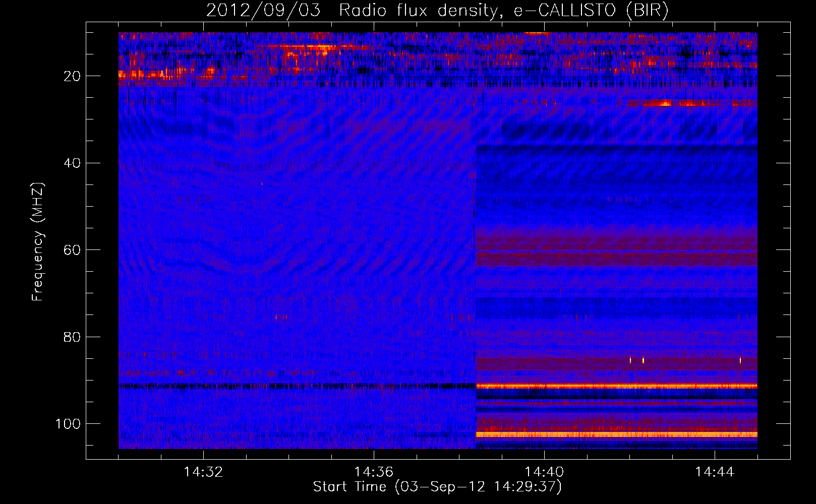Click the "14:36" time tick label
Viewport: 816px width, 504px height.
pos(374,472)
